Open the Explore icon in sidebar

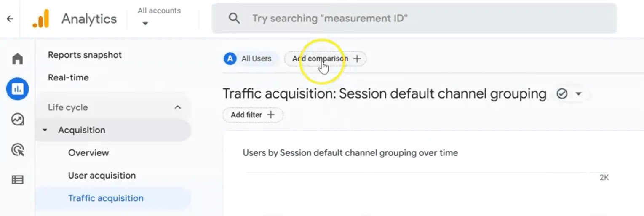click(17, 120)
